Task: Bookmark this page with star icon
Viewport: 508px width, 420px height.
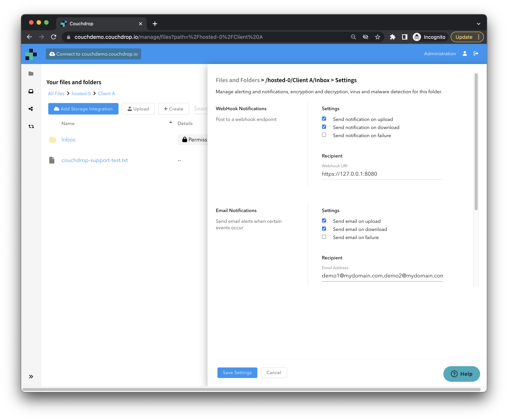Action: point(378,37)
